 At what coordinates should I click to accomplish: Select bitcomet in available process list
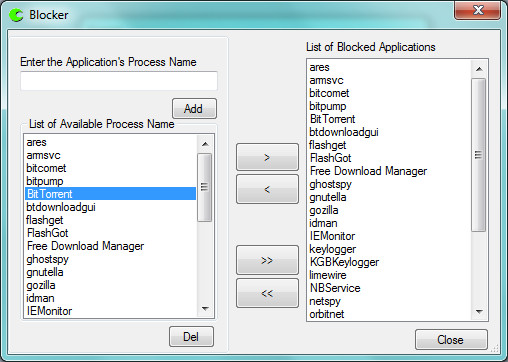pyautogui.click(x=110, y=168)
